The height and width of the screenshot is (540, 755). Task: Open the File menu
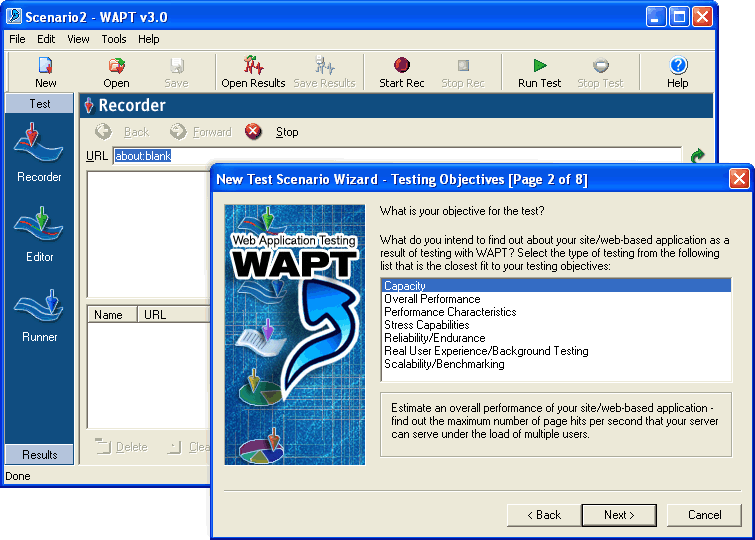(x=17, y=39)
